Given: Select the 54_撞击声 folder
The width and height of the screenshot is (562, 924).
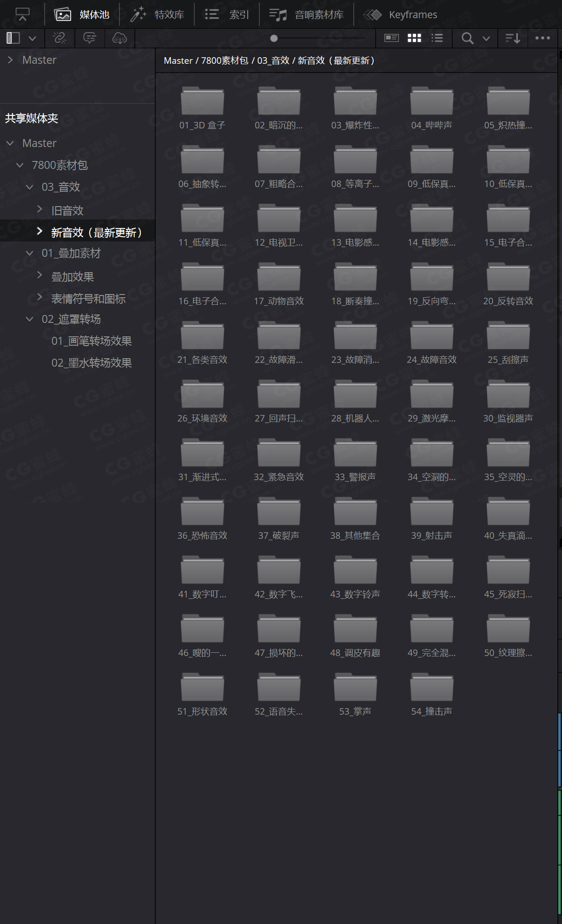Looking at the screenshot, I should click(x=431, y=694).
